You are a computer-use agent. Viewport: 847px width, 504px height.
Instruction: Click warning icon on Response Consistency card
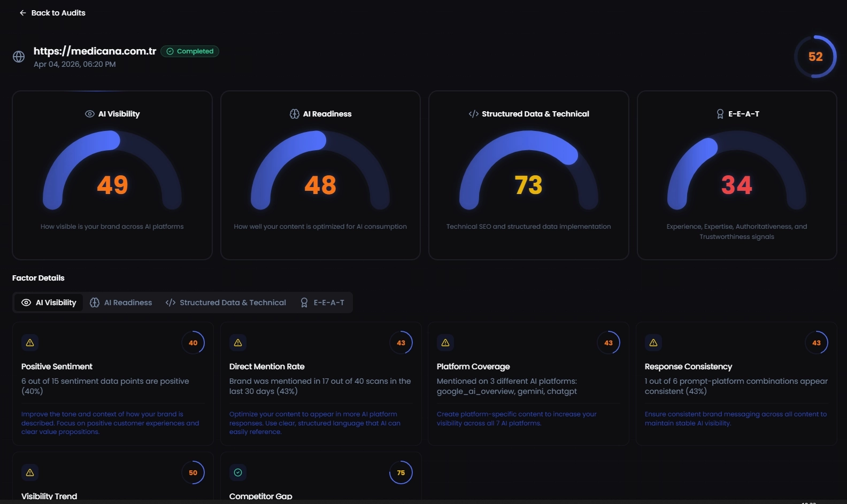(x=653, y=343)
